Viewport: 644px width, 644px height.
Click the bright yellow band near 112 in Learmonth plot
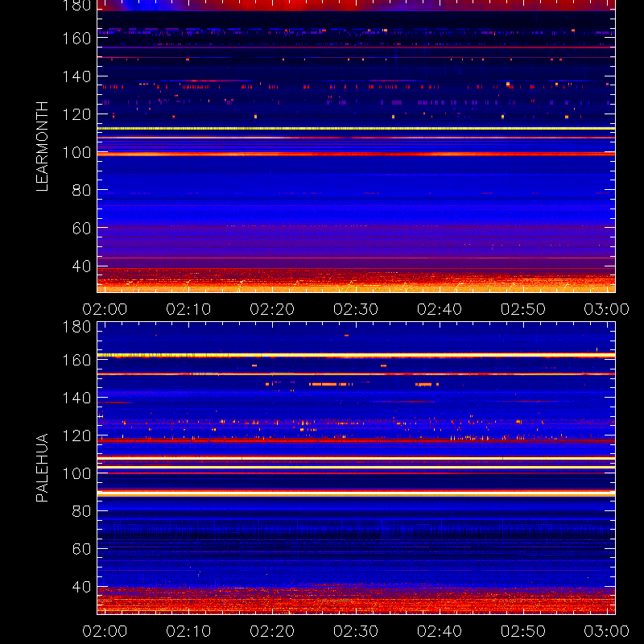coord(356,129)
